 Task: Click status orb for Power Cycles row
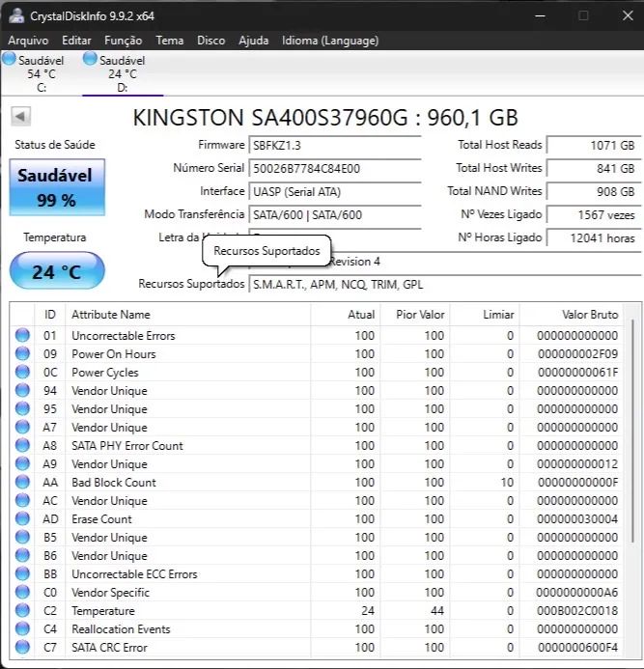[x=22, y=372]
